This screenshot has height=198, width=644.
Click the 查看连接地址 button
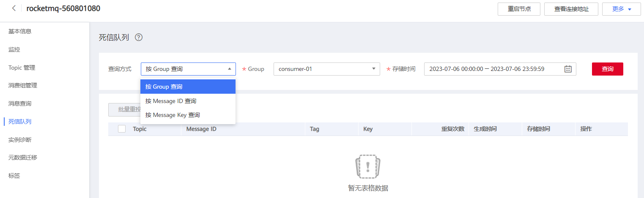(571, 9)
